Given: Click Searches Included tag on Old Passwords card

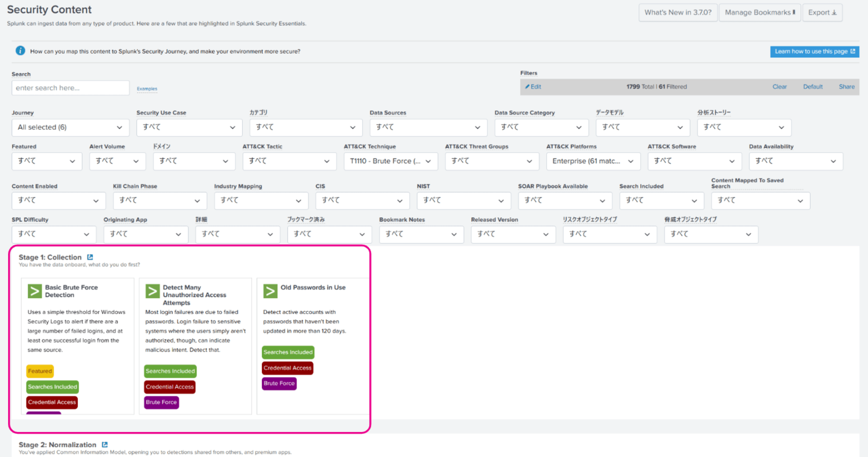Looking at the screenshot, I should pos(288,352).
